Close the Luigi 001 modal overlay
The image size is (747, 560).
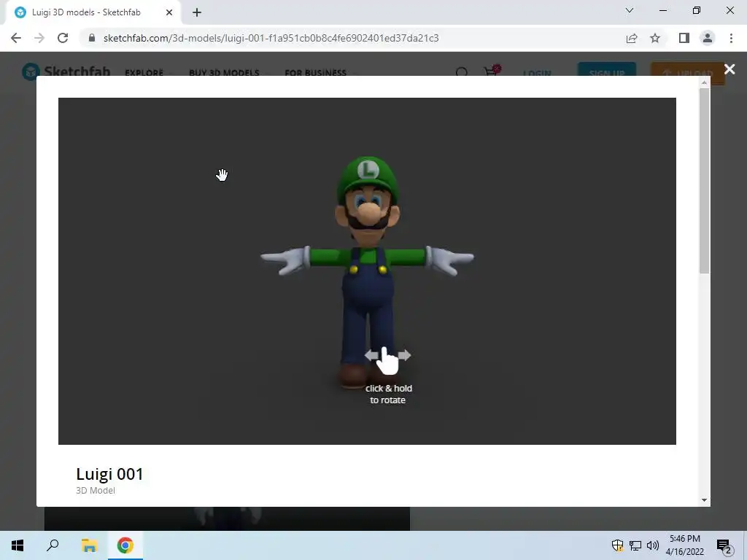coord(729,69)
